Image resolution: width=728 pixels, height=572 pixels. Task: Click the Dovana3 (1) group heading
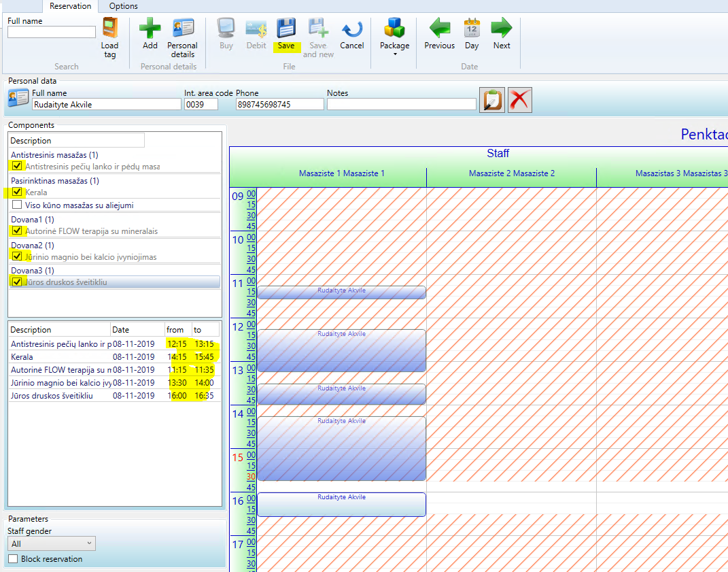click(33, 271)
